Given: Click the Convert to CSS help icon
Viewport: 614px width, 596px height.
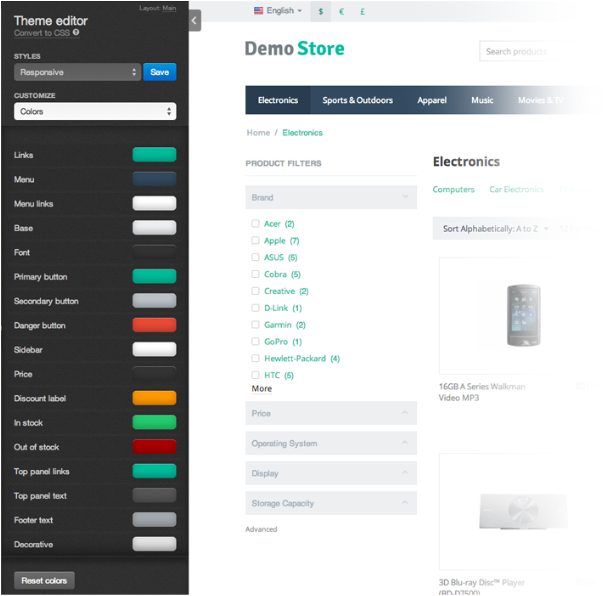Looking at the screenshot, I should 76,33.
